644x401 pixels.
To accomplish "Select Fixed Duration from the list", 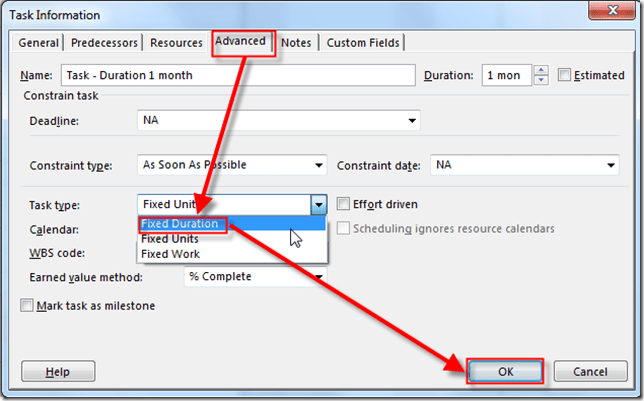I will pyautogui.click(x=180, y=224).
